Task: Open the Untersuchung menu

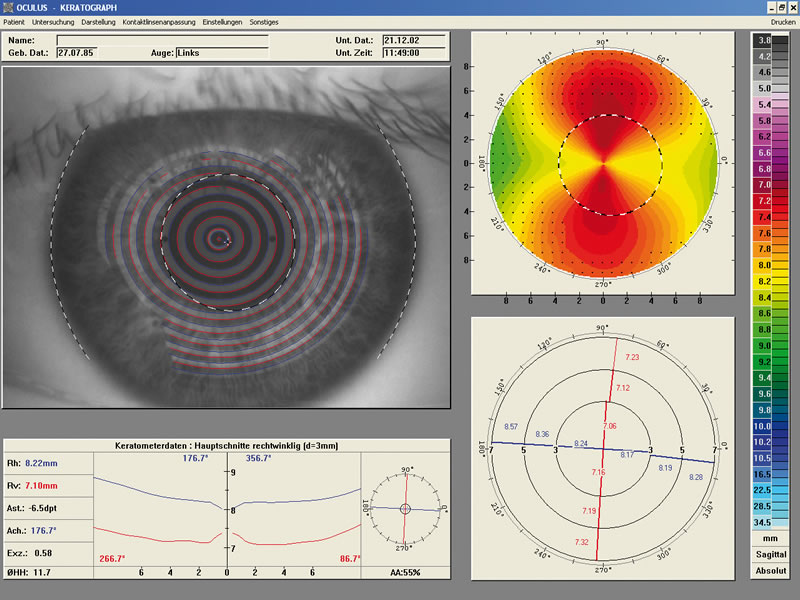Action: point(53,22)
